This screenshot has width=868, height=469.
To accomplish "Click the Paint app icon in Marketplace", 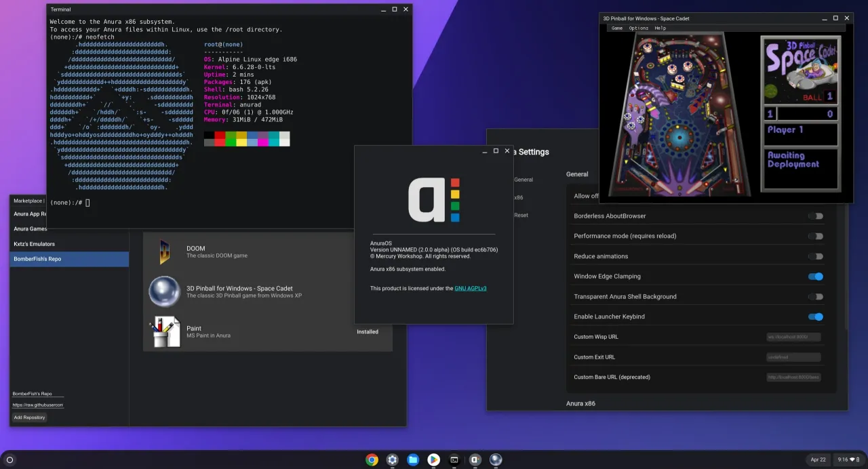I will [165, 332].
